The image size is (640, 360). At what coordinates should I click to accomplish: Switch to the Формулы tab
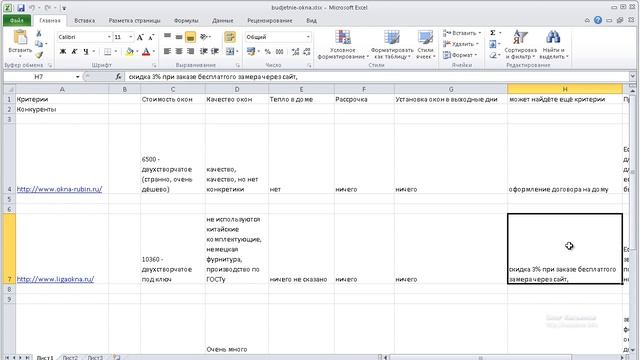tap(186, 20)
